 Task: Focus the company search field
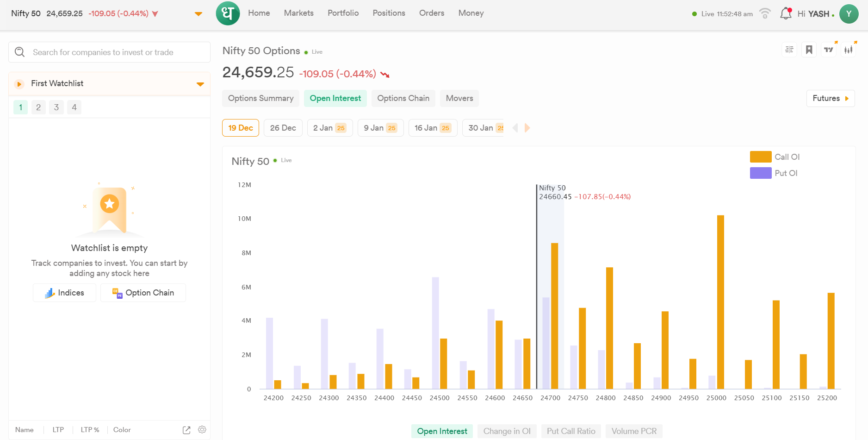point(109,52)
